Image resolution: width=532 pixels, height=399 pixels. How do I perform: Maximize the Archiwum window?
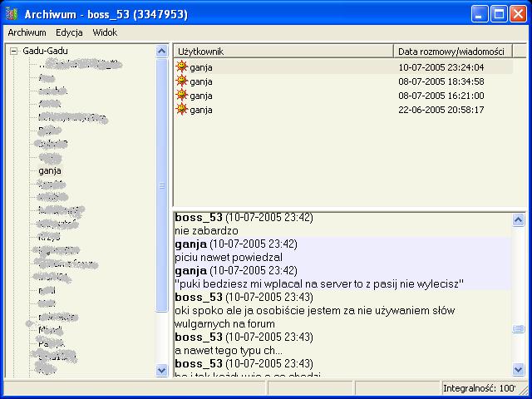pos(500,14)
